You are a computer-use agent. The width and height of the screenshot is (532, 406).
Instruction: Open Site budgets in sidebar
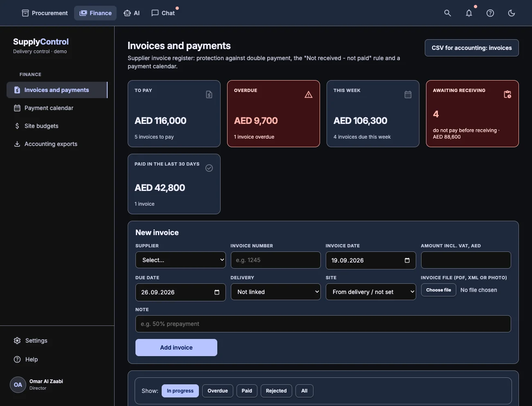(x=57, y=126)
